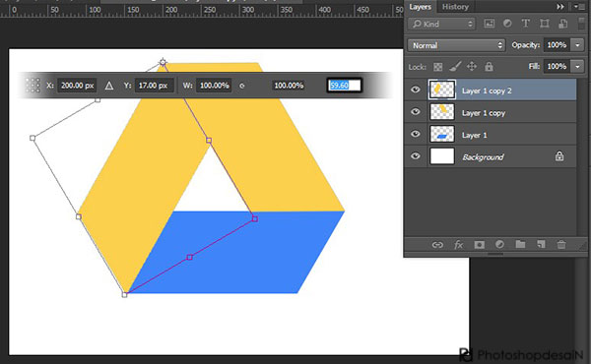Create a new layer
The height and width of the screenshot is (364, 591).
541,245
